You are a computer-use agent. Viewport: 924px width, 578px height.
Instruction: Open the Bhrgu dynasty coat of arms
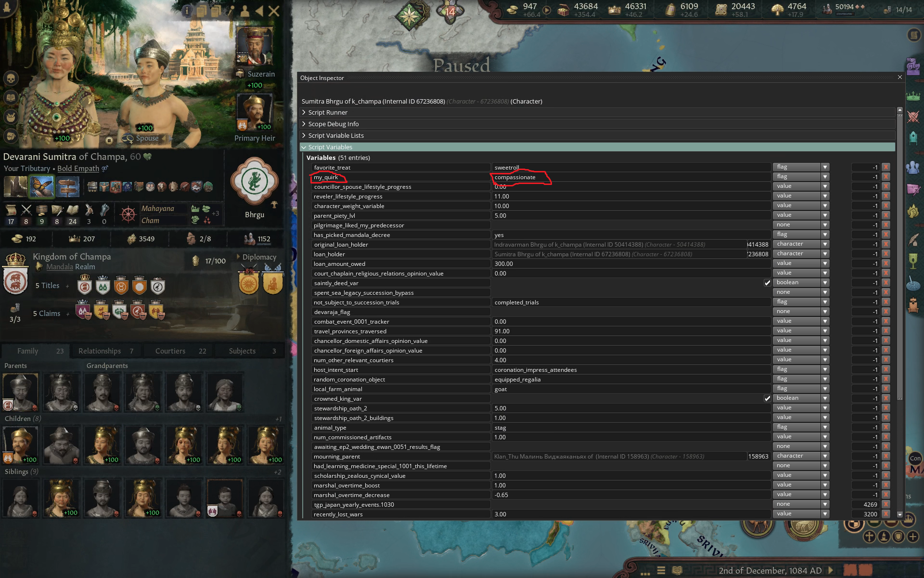pyautogui.click(x=254, y=182)
